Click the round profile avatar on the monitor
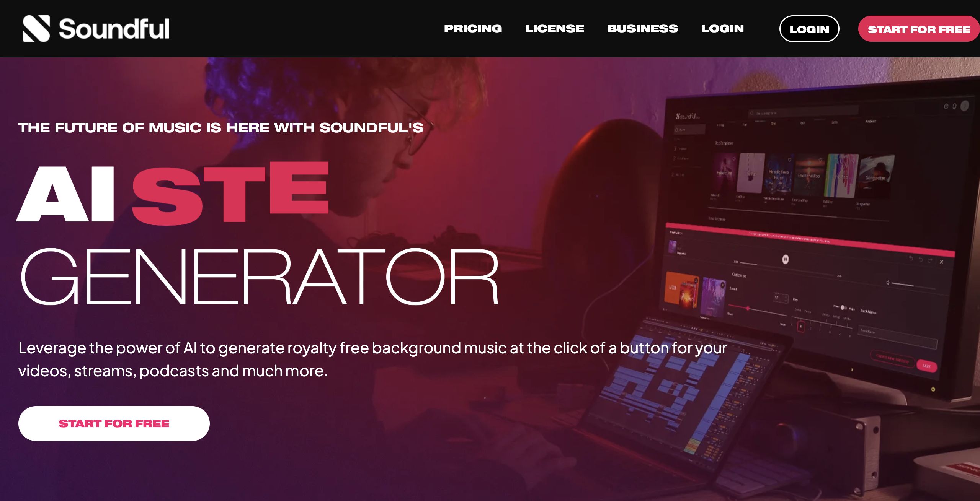 (x=965, y=106)
